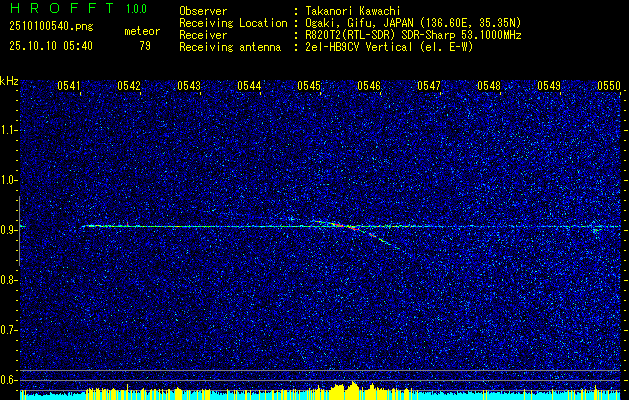This screenshot has width=629, height=400.
Task: Click the meteor count value 79
Action: tap(145, 46)
